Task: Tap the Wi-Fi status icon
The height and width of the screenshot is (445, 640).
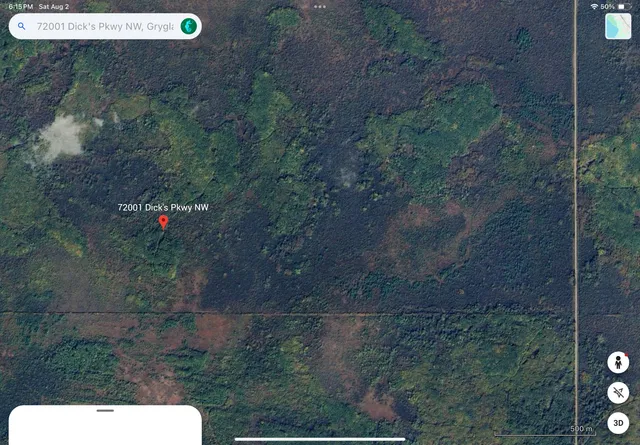Action: point(594,7)
